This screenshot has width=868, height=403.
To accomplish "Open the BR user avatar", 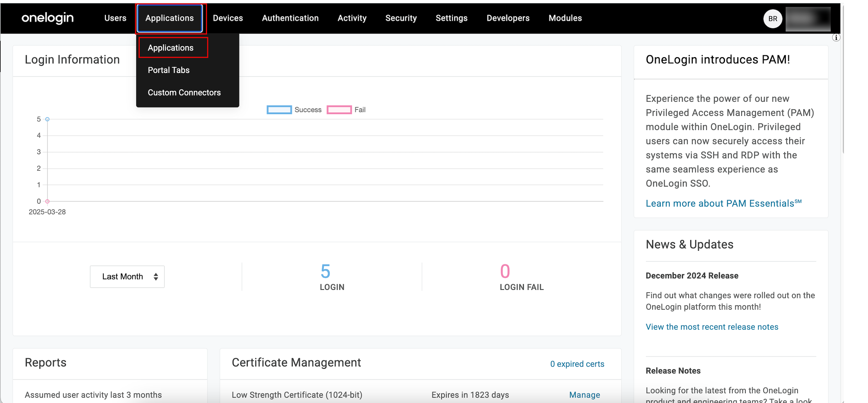I will tap(772, 19).
